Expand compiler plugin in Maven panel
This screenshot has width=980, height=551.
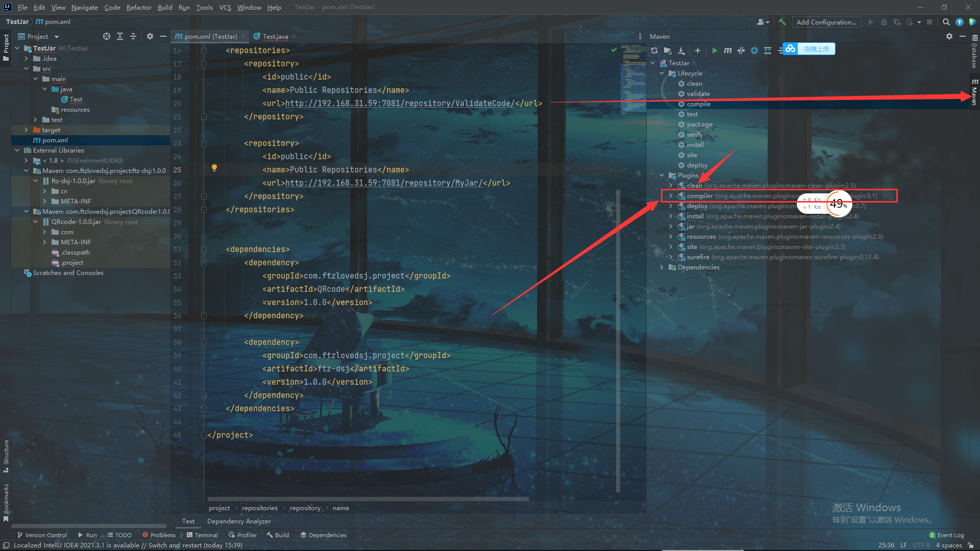(x=671, y=196)
